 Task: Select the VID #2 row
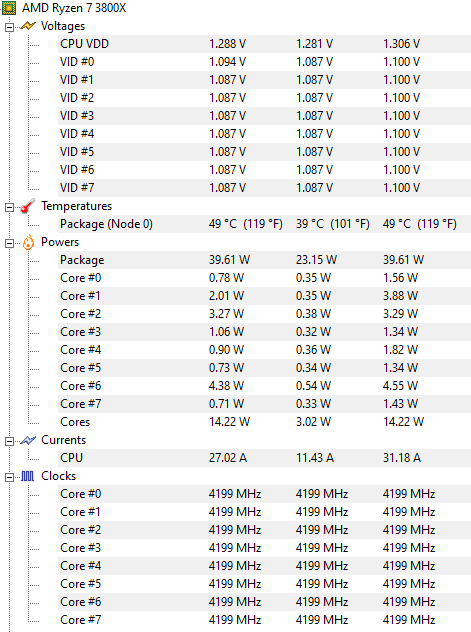click(264, 98)
